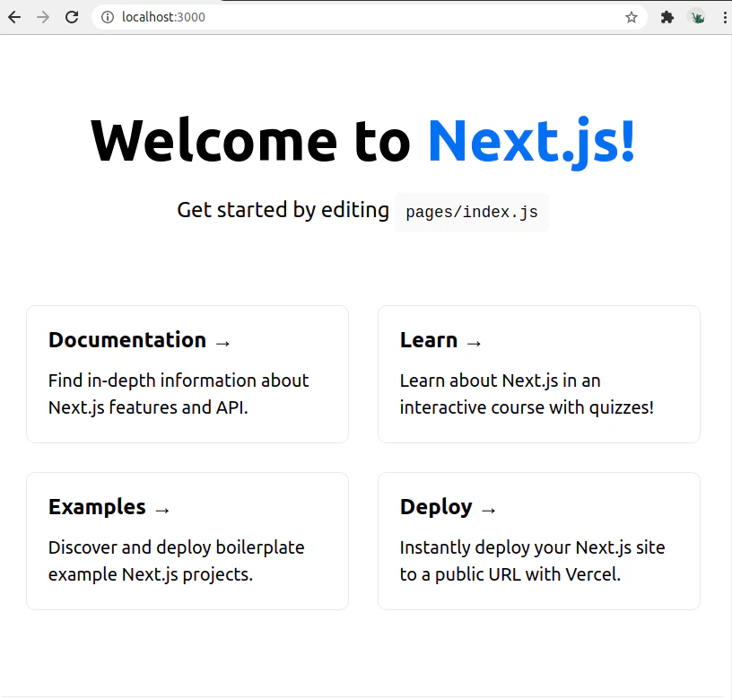Screen dimensions: 732x700
Task: Click 'interactive course with quizzes!' text
Action: (x=527, y=407)
